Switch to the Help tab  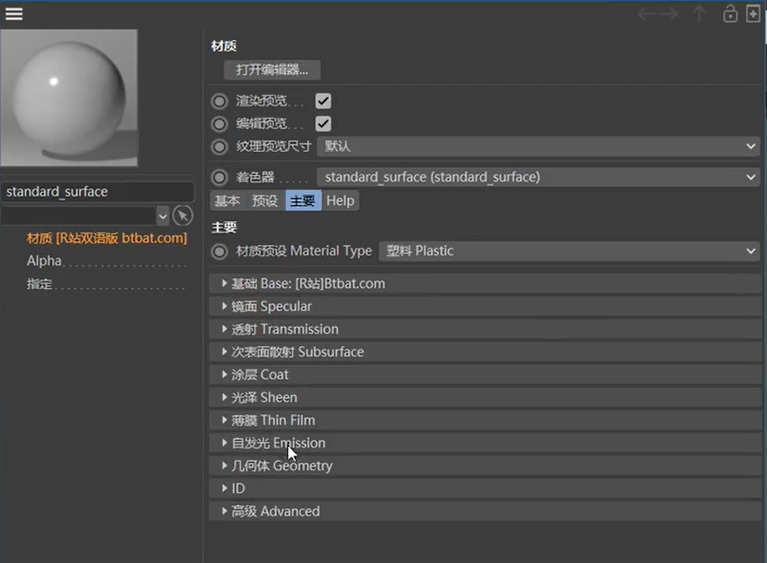coord(340,201)
